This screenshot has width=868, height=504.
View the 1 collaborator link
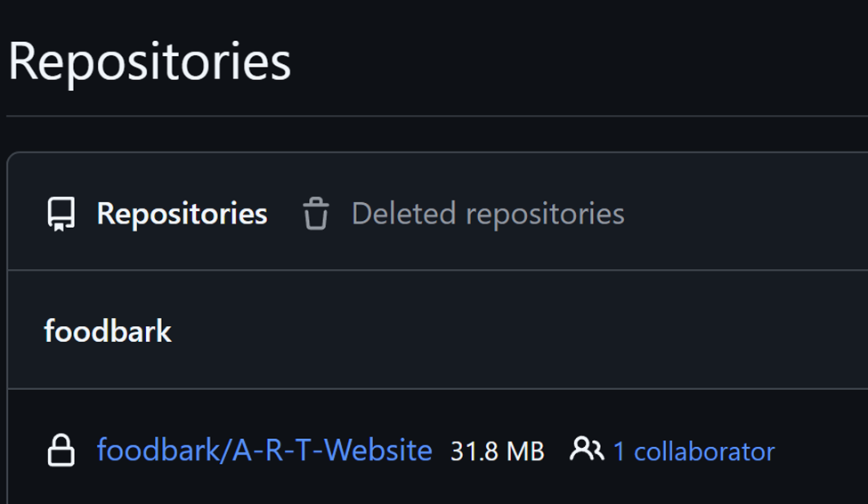[x=694, y=451]
